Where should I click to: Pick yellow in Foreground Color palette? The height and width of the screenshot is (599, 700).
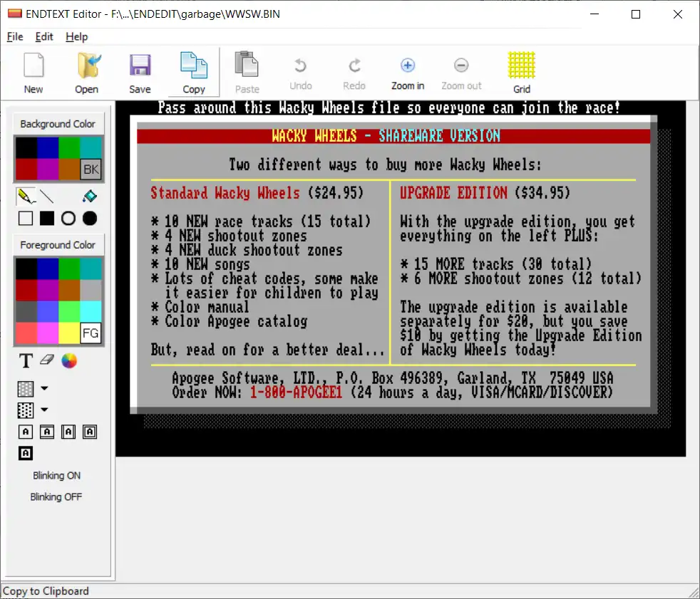pyautogui.click(x=69, y=333)
